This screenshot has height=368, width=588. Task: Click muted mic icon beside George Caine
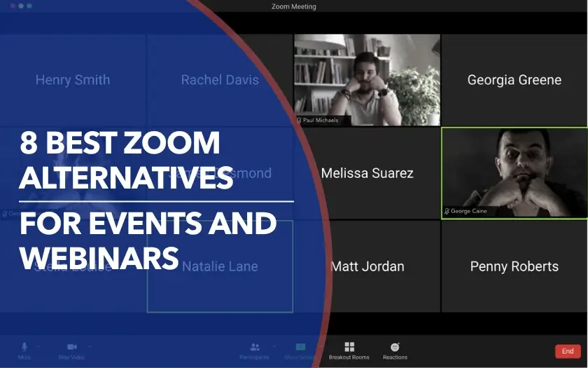coord(447,211)
